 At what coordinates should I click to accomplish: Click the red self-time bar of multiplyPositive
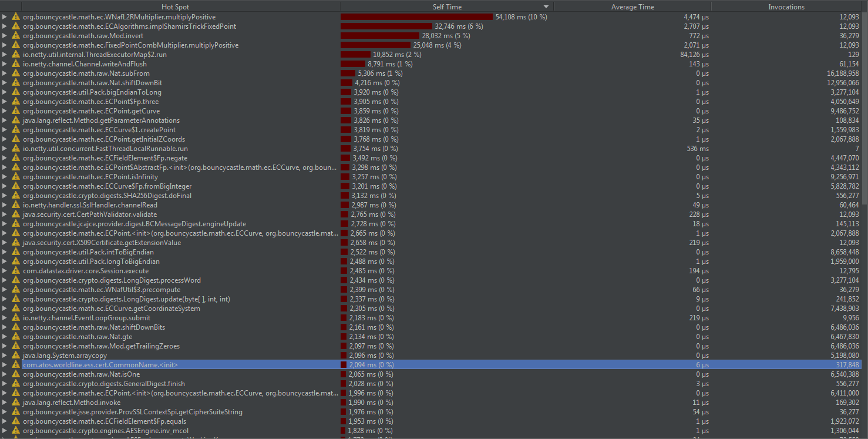click(417, 16)
